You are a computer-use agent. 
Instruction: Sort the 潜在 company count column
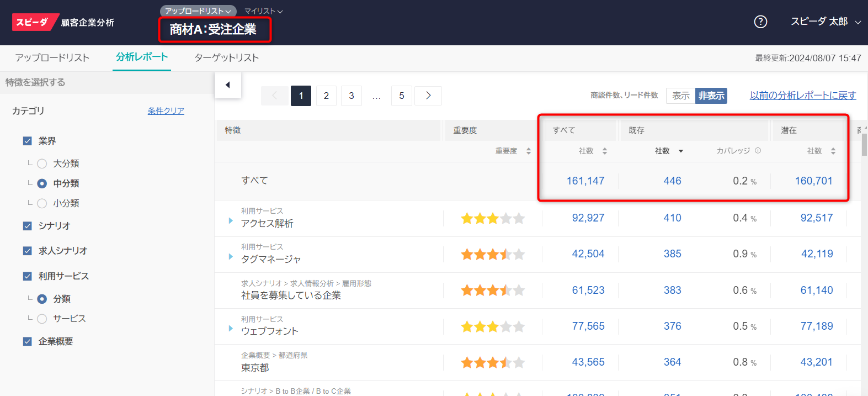click(833, 151)
